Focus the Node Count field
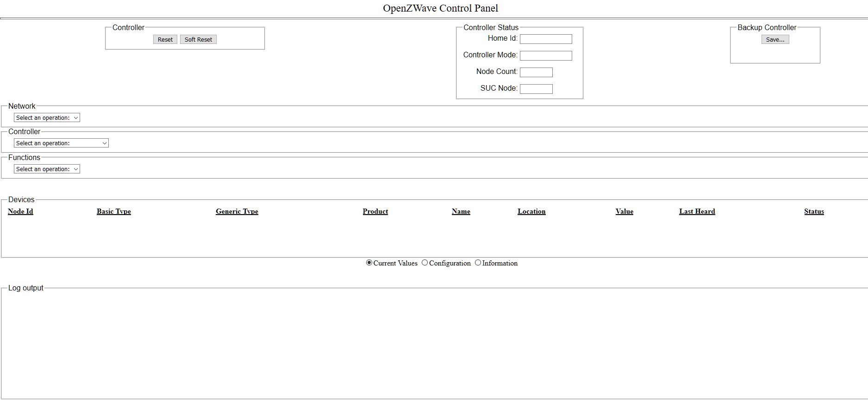The image size is (868, 407). [x=536, y=72]
